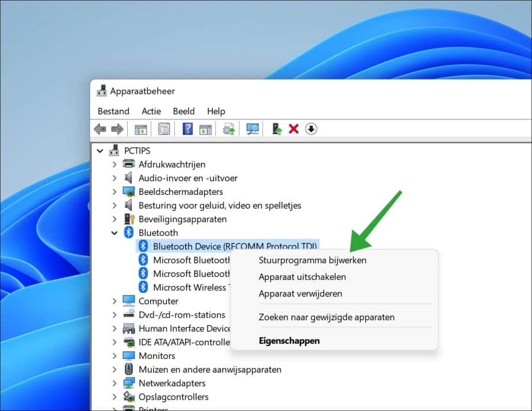The width and height of the screenshot is (532, 411).
Task: Expand Audio-invoer en -uitvoer category
Action: pos(114,178)
